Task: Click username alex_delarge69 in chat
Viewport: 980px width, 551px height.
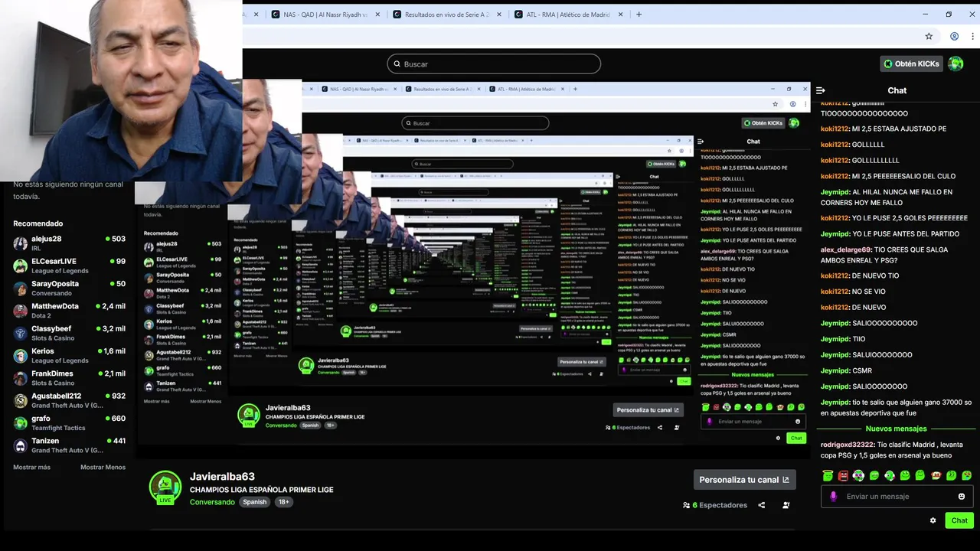Action: [x=846, y=249]
